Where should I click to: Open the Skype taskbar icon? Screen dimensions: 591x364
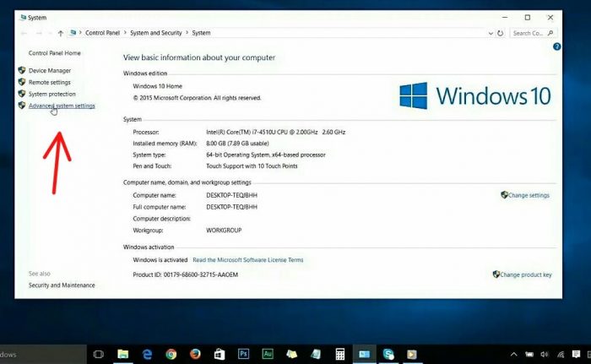(388, 354)
